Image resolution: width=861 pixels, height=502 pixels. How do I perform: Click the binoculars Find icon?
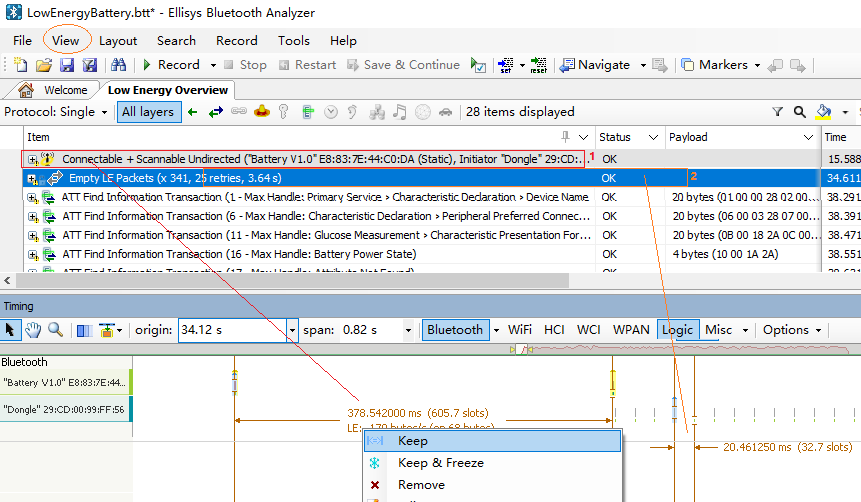[x=119, y=65]
